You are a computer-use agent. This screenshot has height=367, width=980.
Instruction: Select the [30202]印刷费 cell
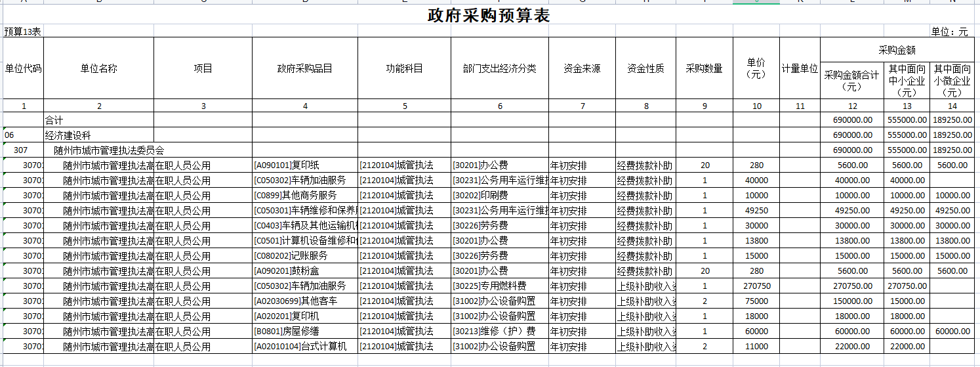coord(500,196)
